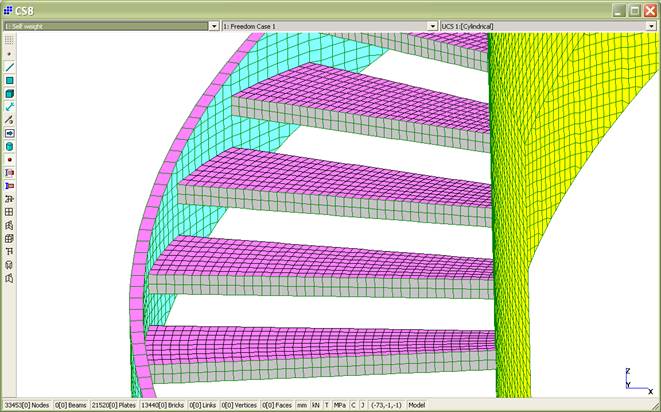Click the kN force unit in status bar
661x412 pixels.
[315, 405]
